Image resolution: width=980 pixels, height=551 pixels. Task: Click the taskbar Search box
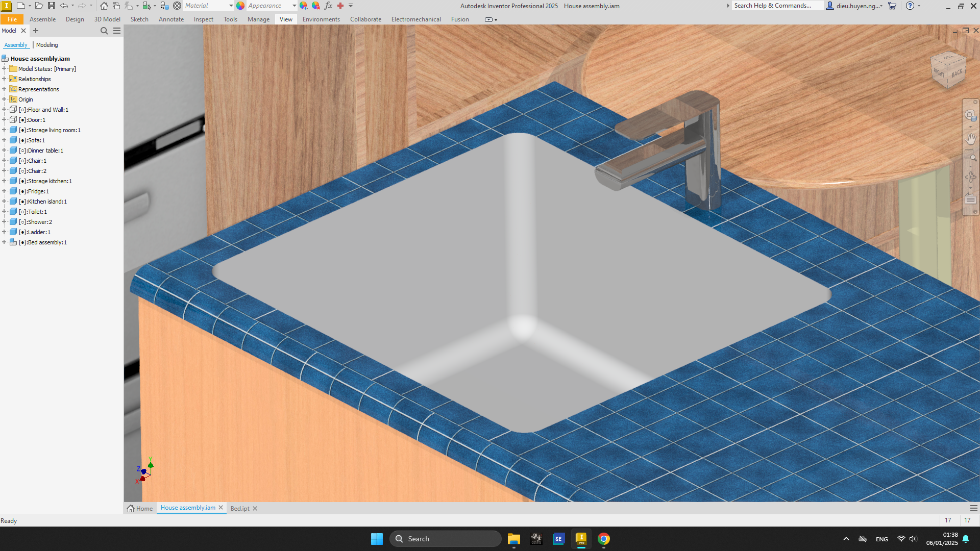tap(445, 539)
